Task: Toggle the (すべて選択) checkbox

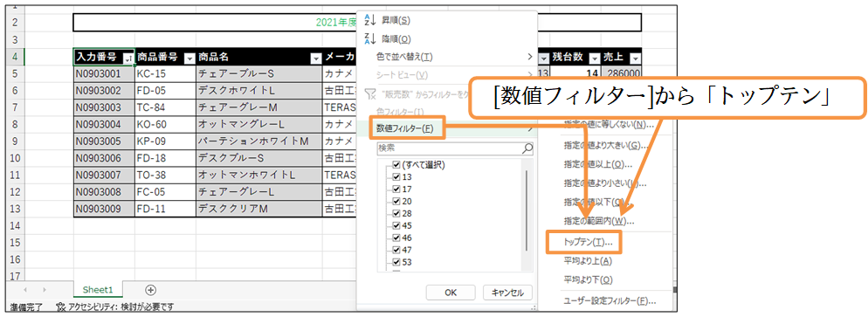Action: (396, 165)
